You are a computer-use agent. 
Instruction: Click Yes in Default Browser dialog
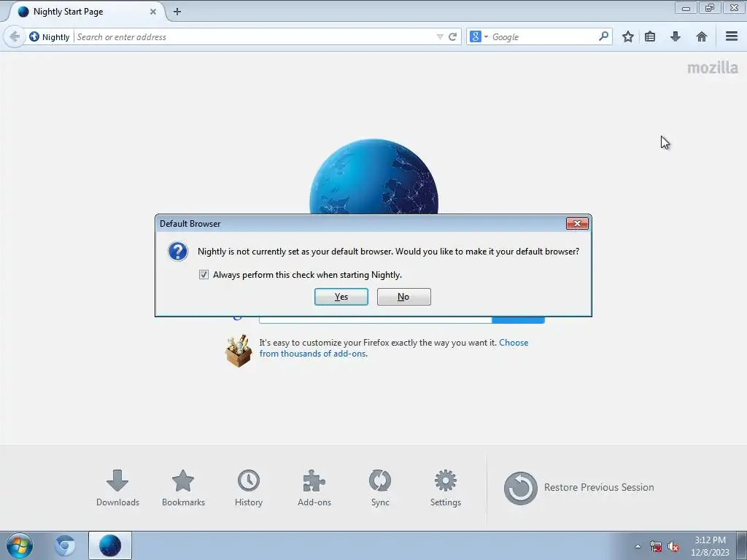click(x=341, y=297)
